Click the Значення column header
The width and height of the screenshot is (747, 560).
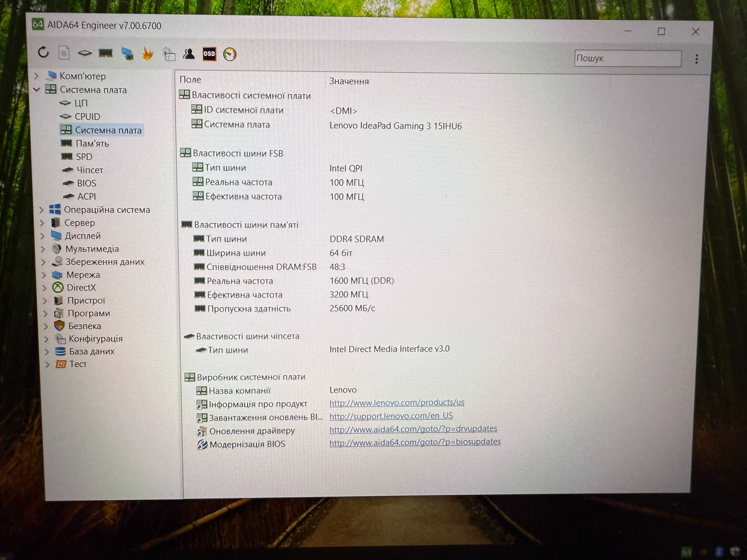click(x=349, y=81)
